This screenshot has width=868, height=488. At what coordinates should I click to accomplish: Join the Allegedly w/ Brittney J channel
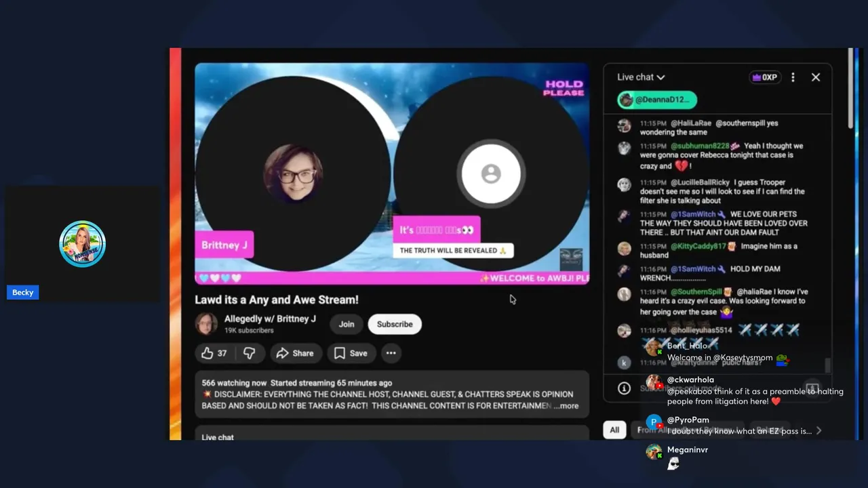pos(347,324)
